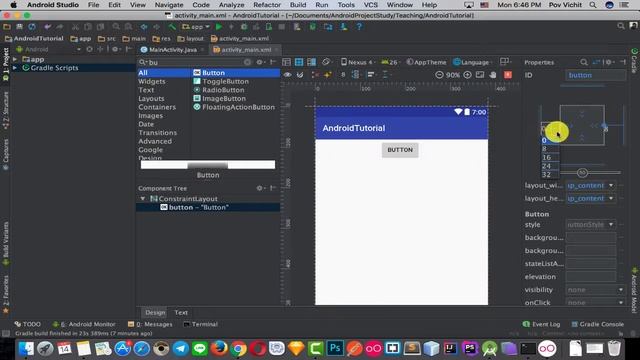Expand Gradle Scripts in project tree
The height and width of the screenshot is (360, 640).
[x=15, y=68]
